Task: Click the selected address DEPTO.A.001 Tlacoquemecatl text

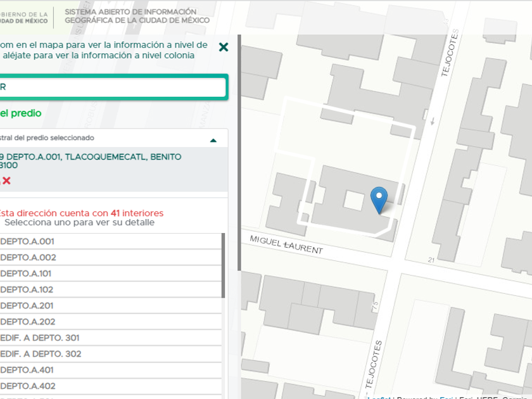Action: click(x=91, y=161)
